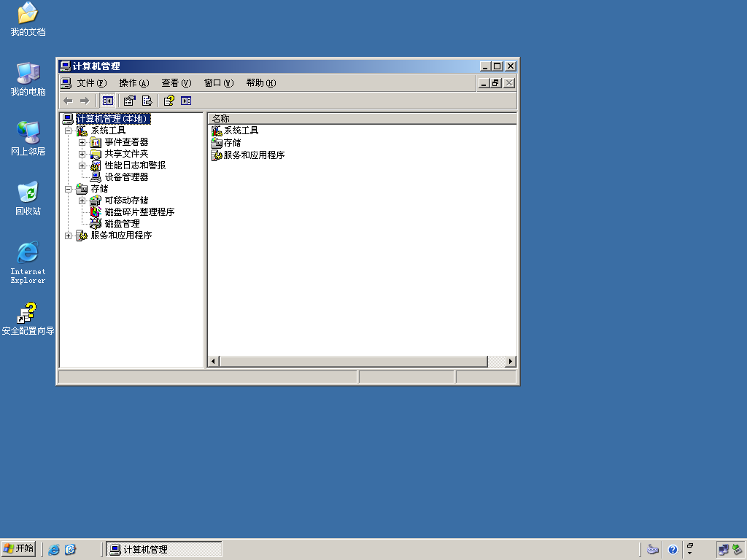Screen dimensions: 747x560
Task: Select 服务和应用程序 in the right list pane
Action: (254, 155)
